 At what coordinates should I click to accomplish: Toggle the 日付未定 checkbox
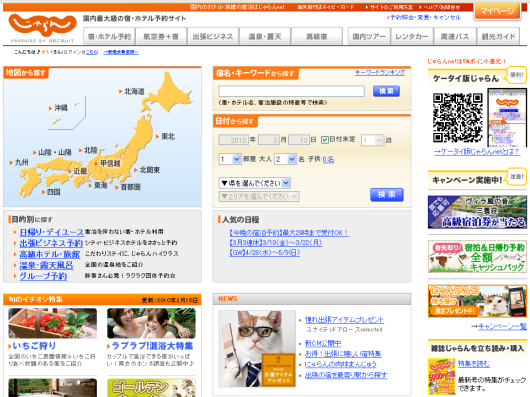tap(325, 140)
